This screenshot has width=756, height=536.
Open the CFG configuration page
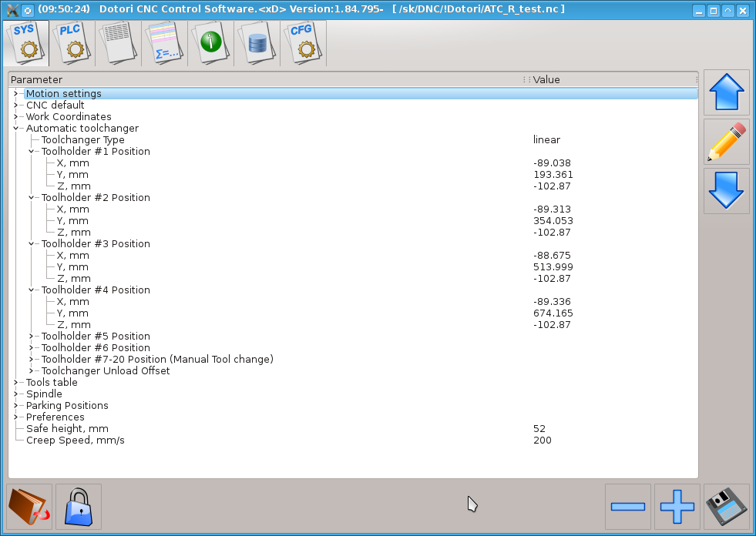pos(304,43)
